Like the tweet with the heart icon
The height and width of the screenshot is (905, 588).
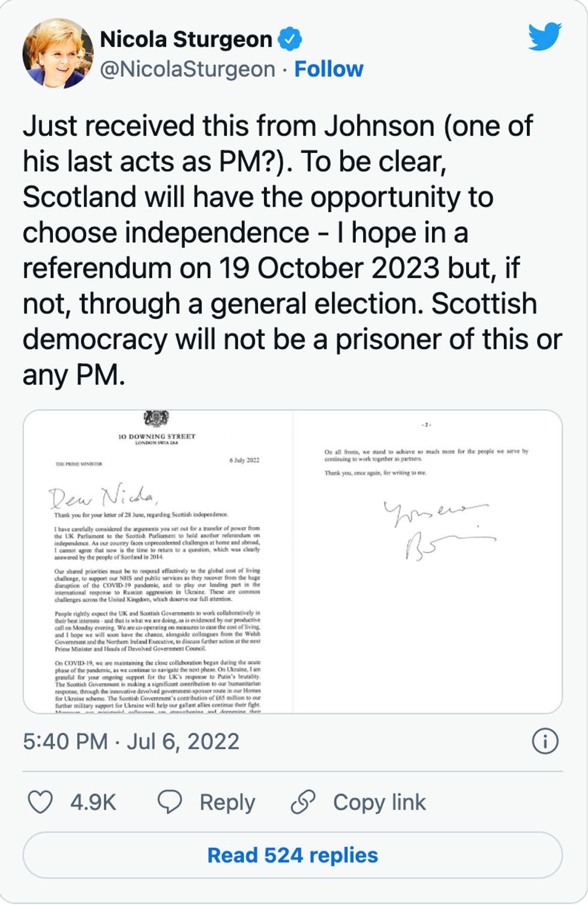click(40, 801)
